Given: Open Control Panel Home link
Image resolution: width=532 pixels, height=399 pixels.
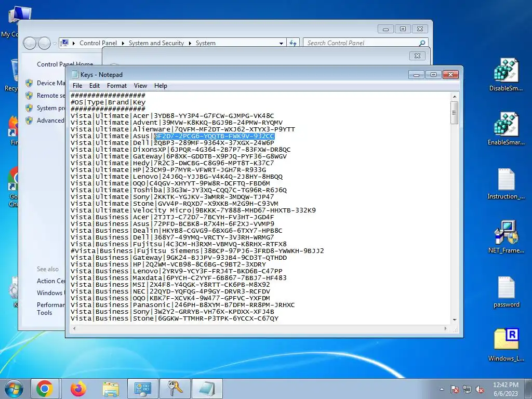Looking at the screenshot, I should click(65, 64).
